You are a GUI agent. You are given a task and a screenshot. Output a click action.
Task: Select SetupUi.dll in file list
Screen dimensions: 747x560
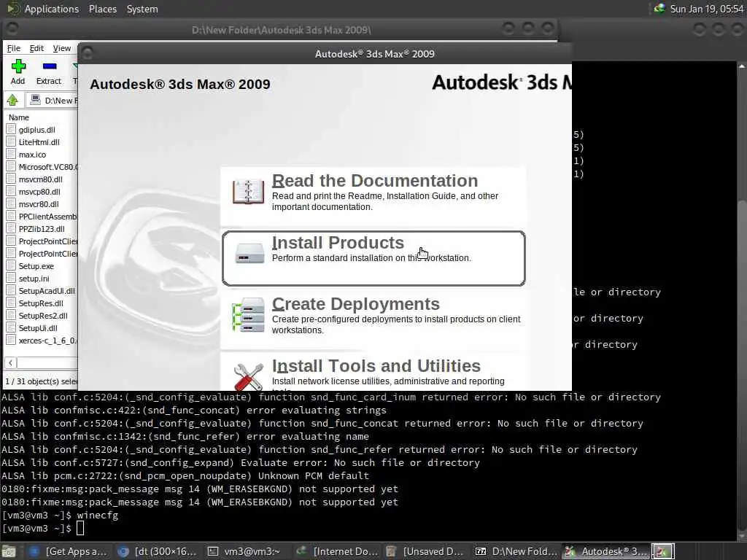click(x=38, y=327)
